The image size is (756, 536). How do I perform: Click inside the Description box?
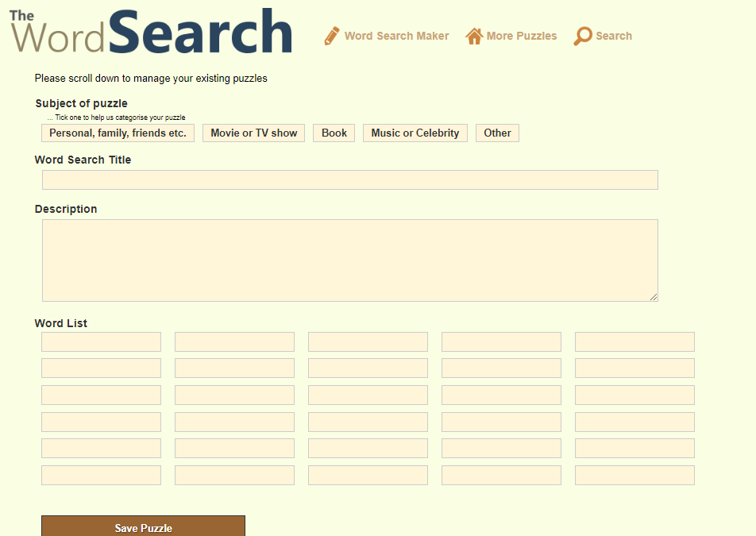coord(349,260)
